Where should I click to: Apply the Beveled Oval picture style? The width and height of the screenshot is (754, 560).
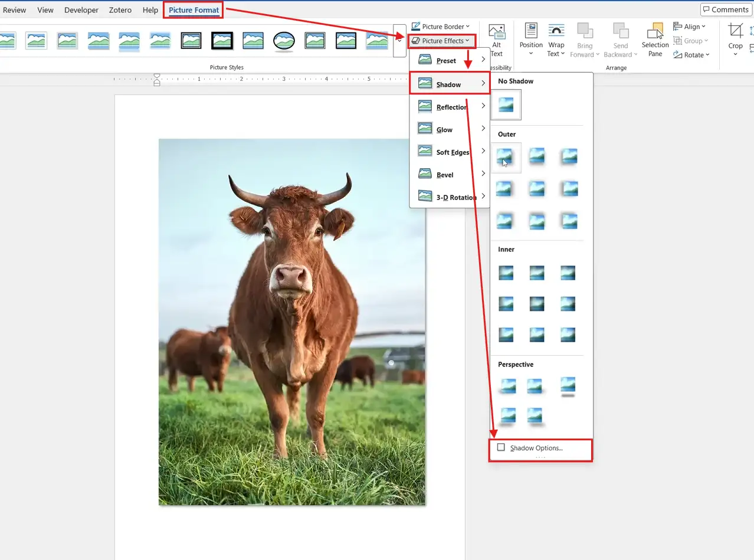click(284, 41)
